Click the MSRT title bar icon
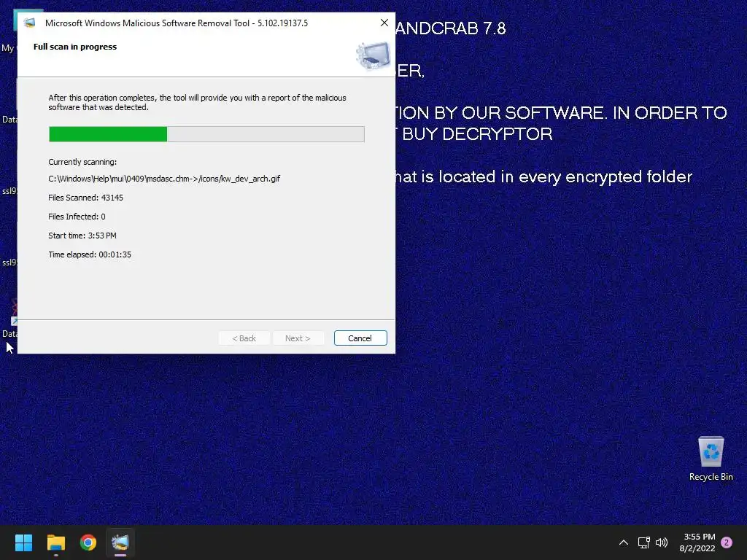Screen dimensions: 747x560 coord(29,23)
